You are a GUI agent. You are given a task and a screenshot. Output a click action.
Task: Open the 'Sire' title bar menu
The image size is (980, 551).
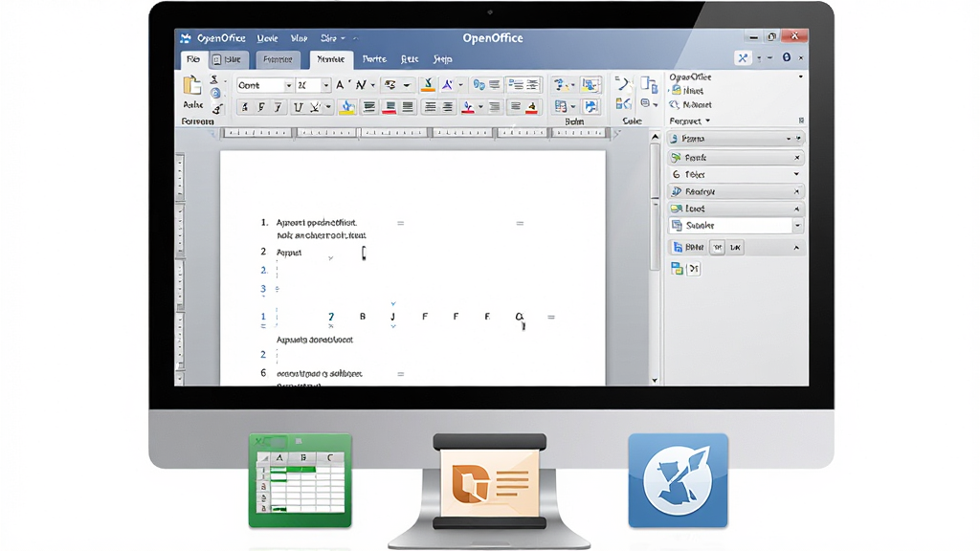tap(332, 38)
